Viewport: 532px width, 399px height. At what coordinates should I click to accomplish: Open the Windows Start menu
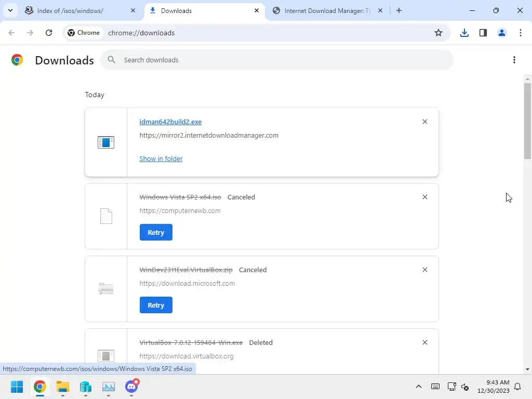(17, 387)
